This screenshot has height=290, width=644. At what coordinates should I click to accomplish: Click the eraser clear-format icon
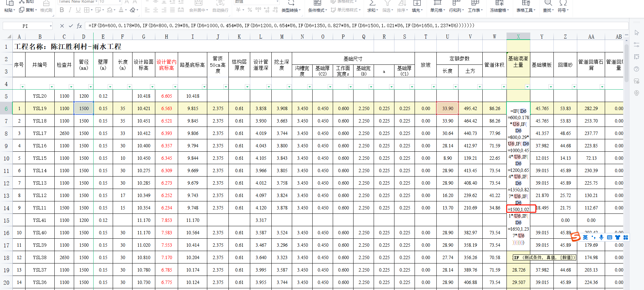[x=132, y=10]
